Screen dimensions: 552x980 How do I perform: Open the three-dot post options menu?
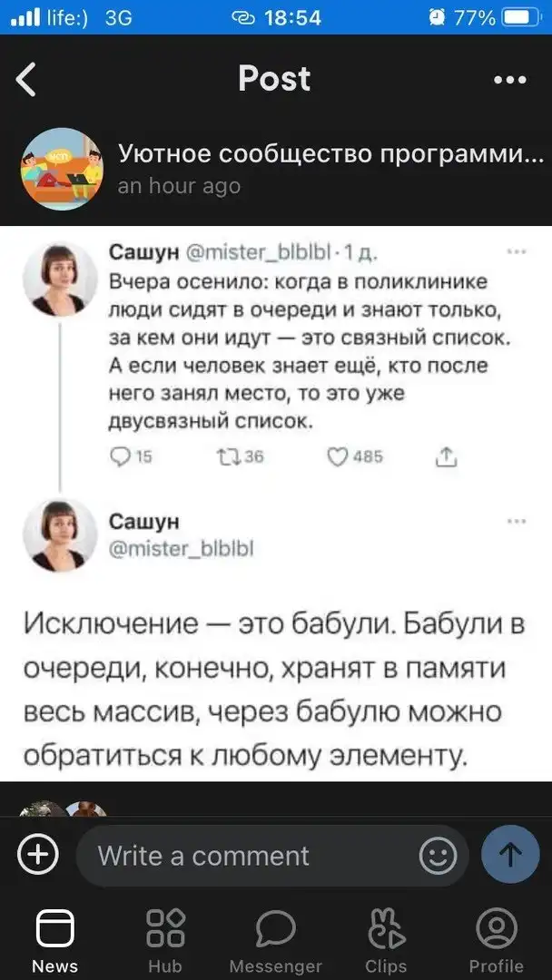(509, 80)
